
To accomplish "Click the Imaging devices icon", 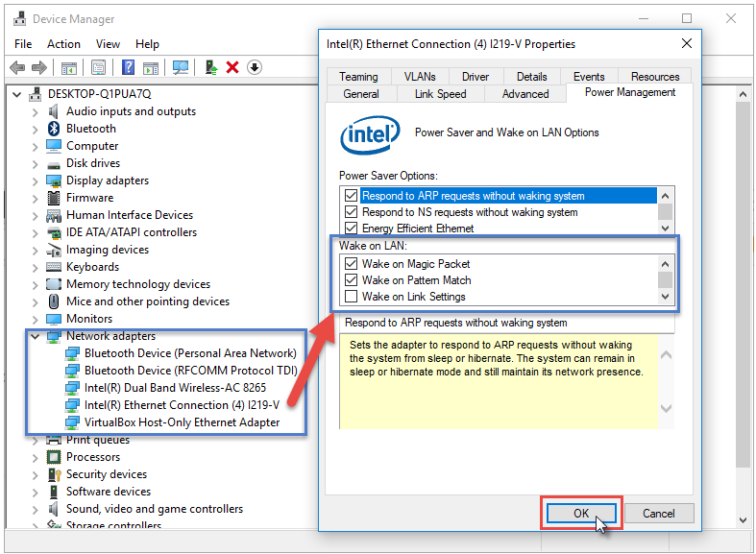I will click(54, 250).
